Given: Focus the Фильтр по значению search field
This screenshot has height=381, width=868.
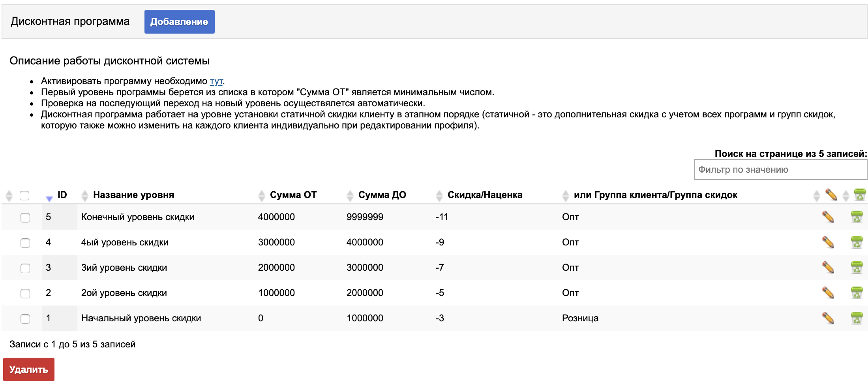Looking at the screenshot, I should (780, 170).
